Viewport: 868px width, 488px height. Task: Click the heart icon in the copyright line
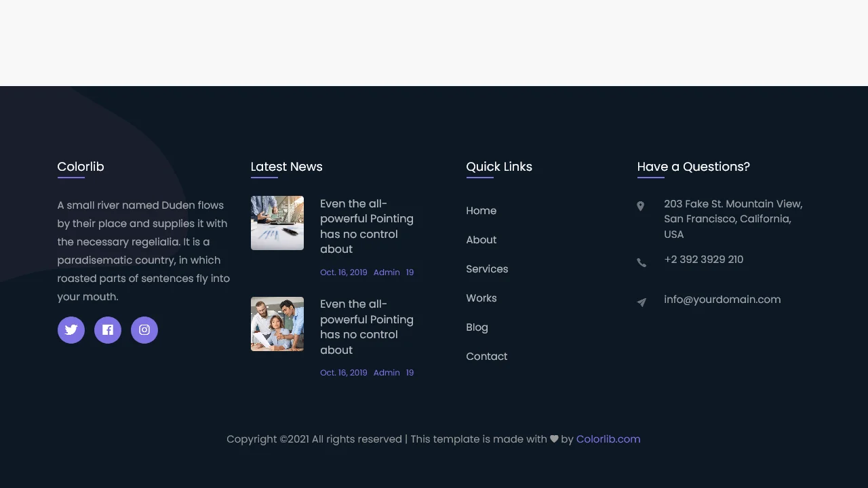(x=553, y=439)
